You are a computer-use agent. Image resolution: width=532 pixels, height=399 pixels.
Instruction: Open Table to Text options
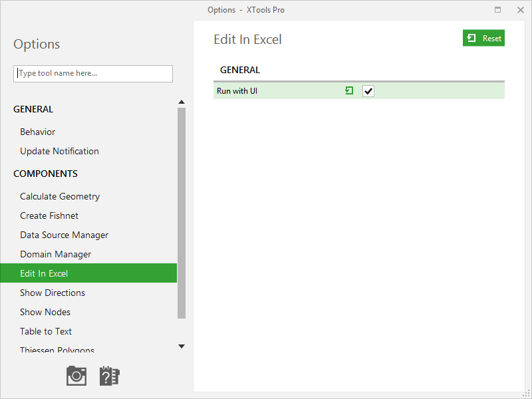pos(46,331)
